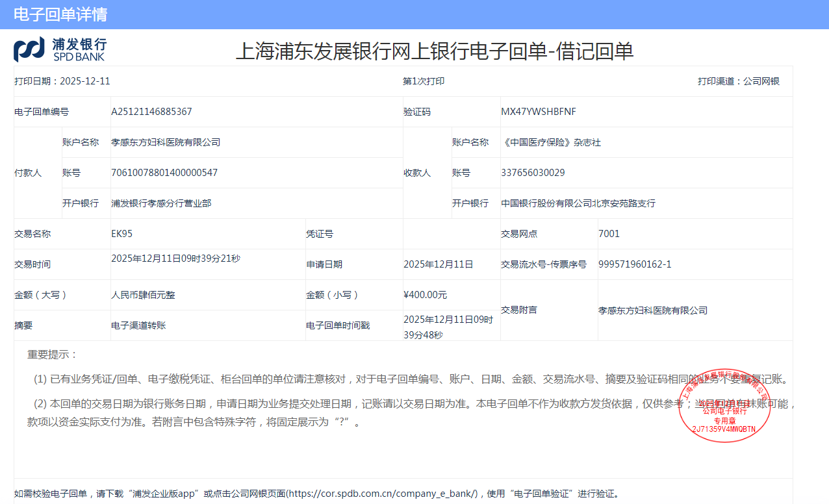Select the verification code MX47YWSHBFNF
829x504 pixels.
click(538, 112)
